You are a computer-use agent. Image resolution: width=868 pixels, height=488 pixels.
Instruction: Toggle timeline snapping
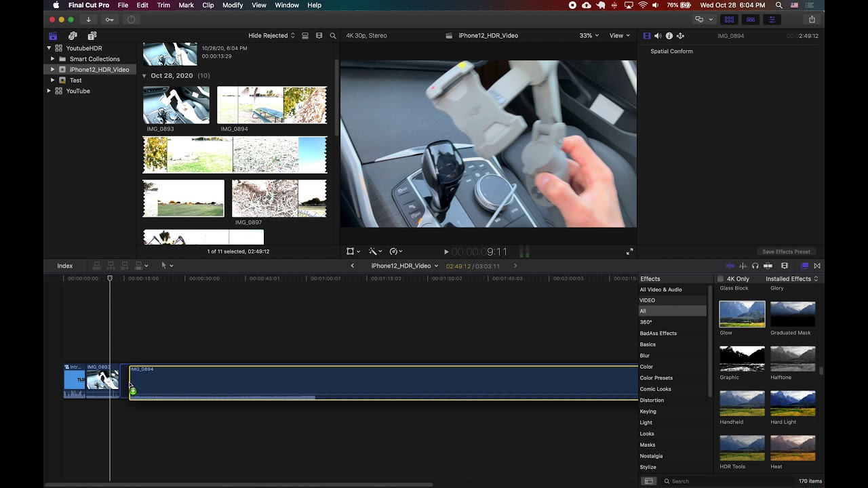(x=768, y=266)
